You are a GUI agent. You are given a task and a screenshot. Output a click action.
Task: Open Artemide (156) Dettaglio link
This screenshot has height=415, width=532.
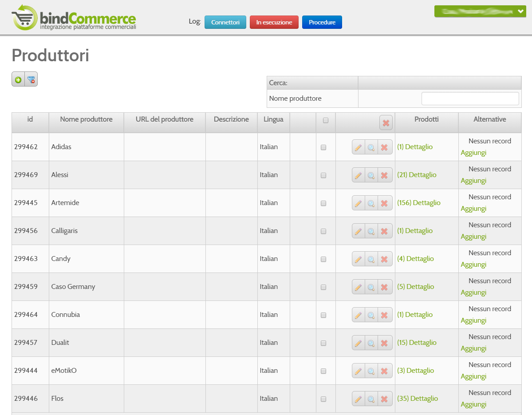[419, 202]
